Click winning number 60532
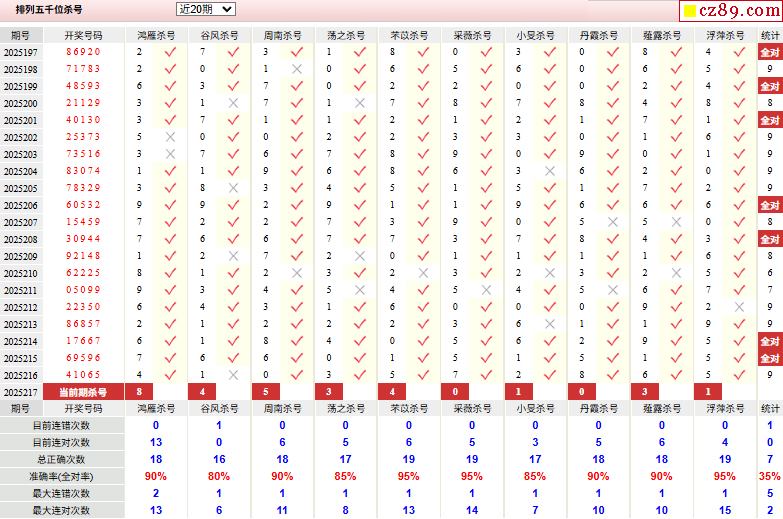The image size is (783, 519). tap(83, 205)
